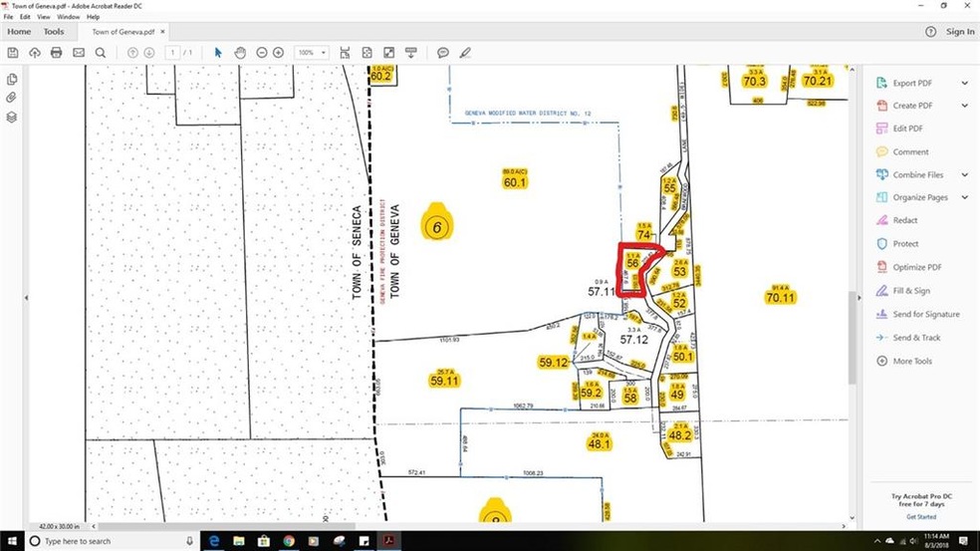Expand the Combine Files options chevron
The height and width of the screenshot is (551, 980).
pos(965,175)
